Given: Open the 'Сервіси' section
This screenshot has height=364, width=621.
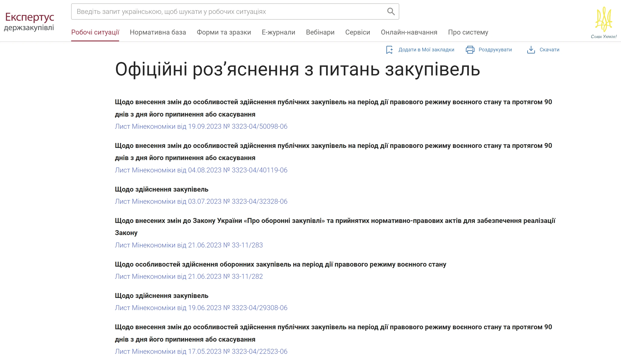Looking at the screenshot, I should 357,32.
